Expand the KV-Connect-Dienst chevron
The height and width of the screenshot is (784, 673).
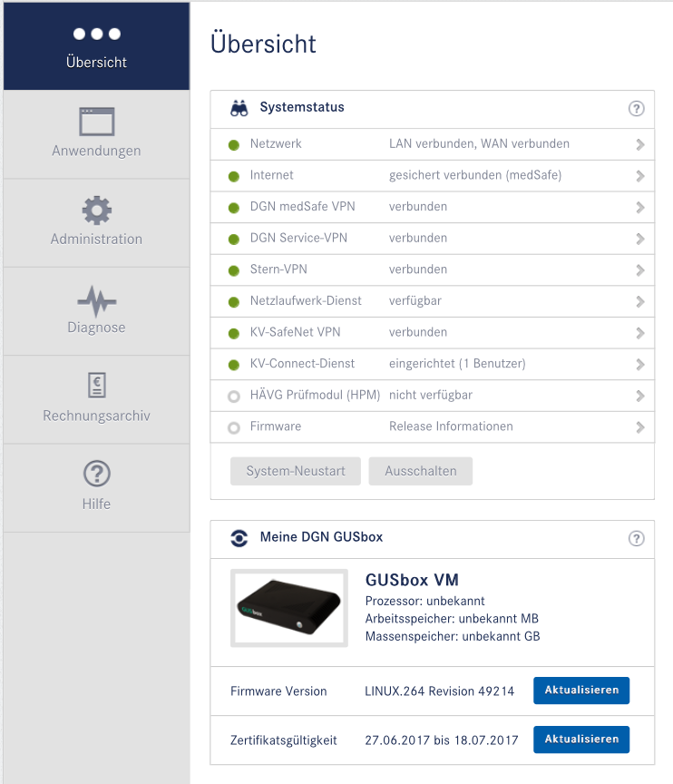640,365
